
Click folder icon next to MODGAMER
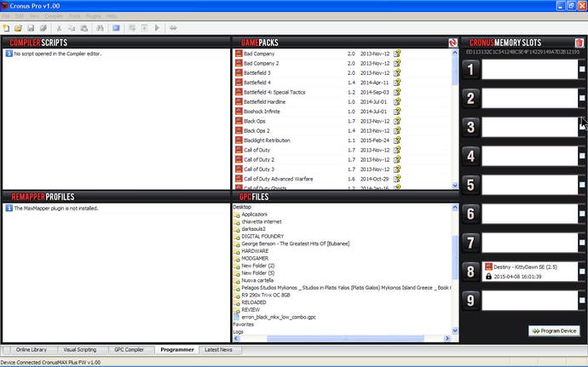coord(237,258)
